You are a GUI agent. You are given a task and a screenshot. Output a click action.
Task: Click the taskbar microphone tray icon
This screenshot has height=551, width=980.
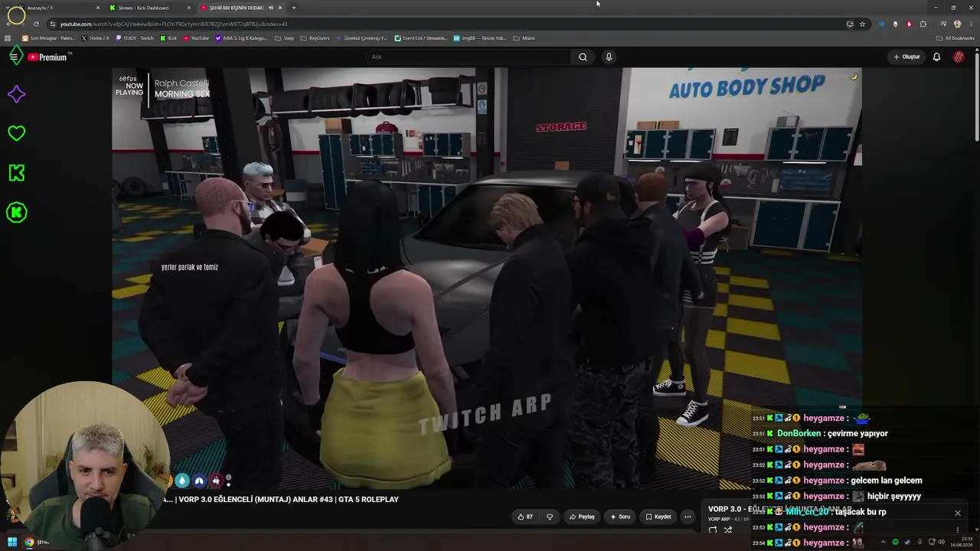click(920, 542)
